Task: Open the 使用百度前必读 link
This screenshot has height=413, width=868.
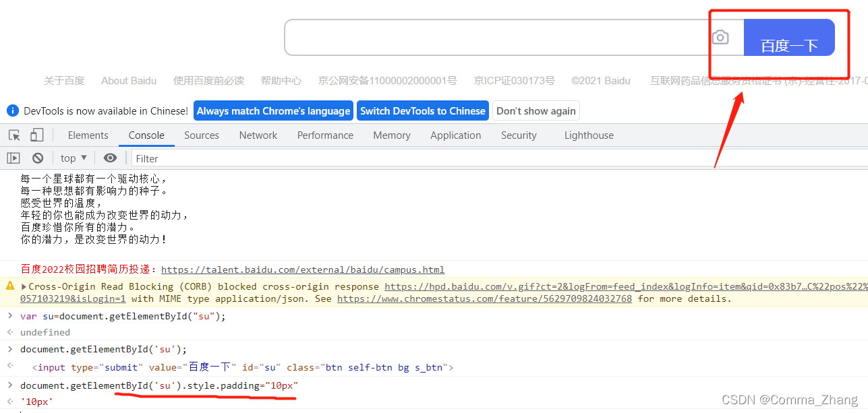Action: tap(208, 81)
